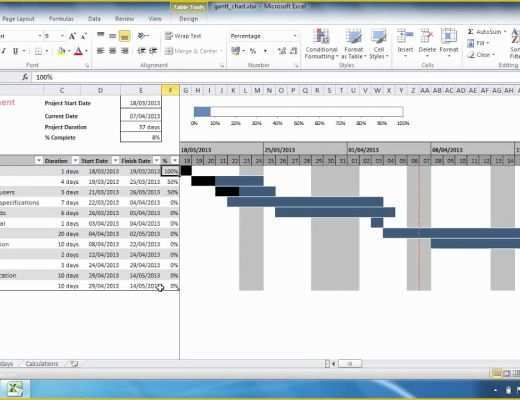The height and width of the screenshot is (400, 520).
Task: Center text horizontally
Action: [x=113, y=51]
